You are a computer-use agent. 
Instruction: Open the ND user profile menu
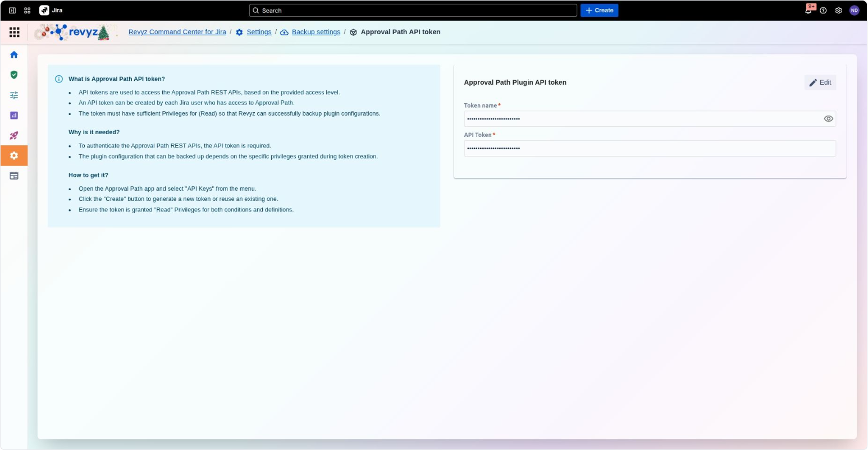tap(854, 10)
